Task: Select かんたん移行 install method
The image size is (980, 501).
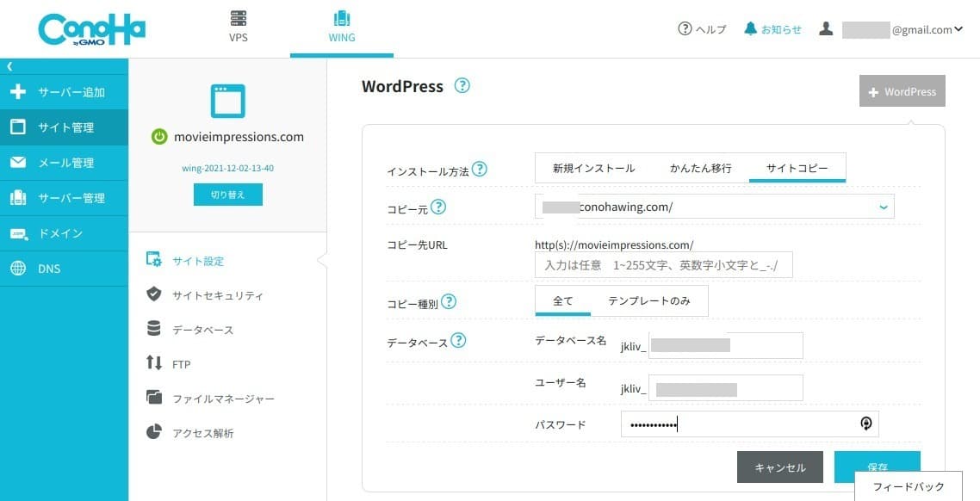Action: coord(701,168)
